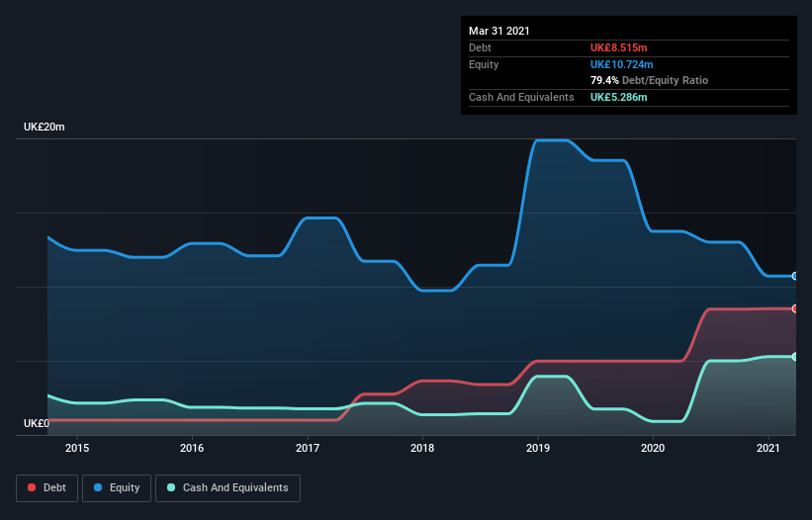Select the 2015 x-axis label
Screen dimensions: 812x520
(x=77, y=448)
